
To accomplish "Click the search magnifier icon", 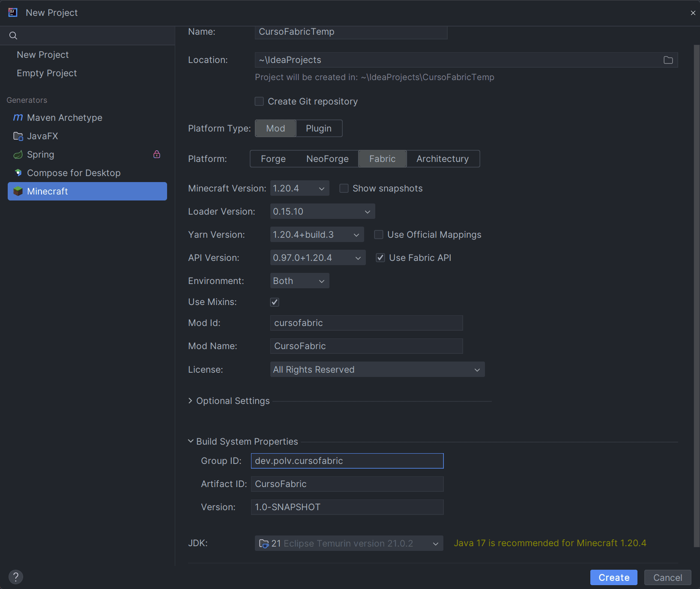I will click(x=13, y=36).
